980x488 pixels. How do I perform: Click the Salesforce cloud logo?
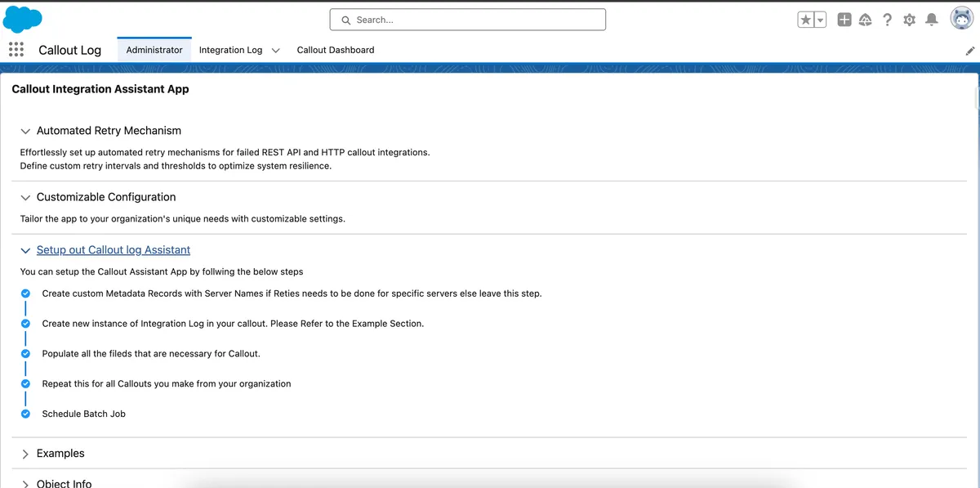pos(23,19)
